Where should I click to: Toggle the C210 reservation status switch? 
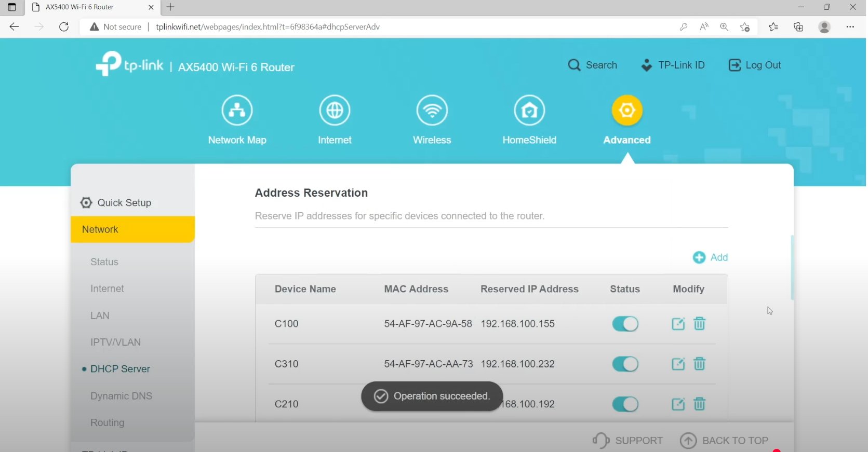tap(625, 404)
